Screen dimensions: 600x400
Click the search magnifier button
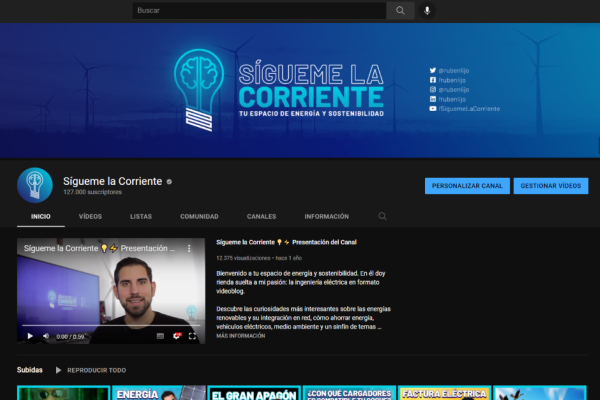tap(400, 11)
